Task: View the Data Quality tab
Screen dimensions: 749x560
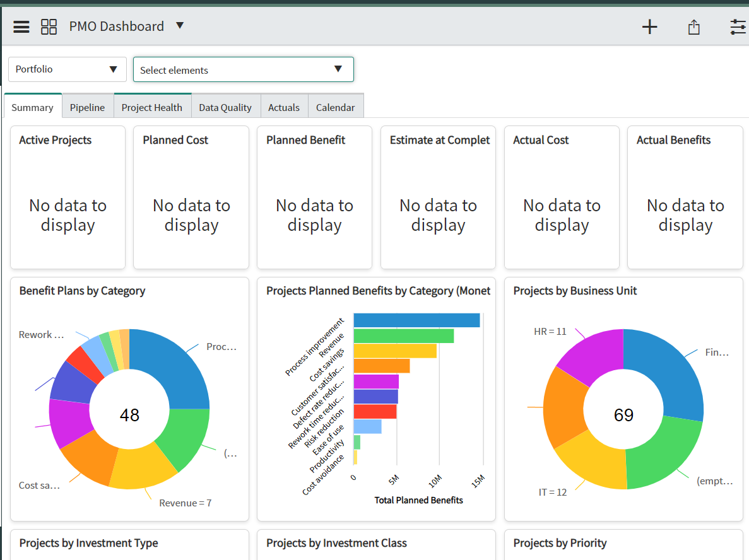Action: pyautogui.click(x=225, y=107)
